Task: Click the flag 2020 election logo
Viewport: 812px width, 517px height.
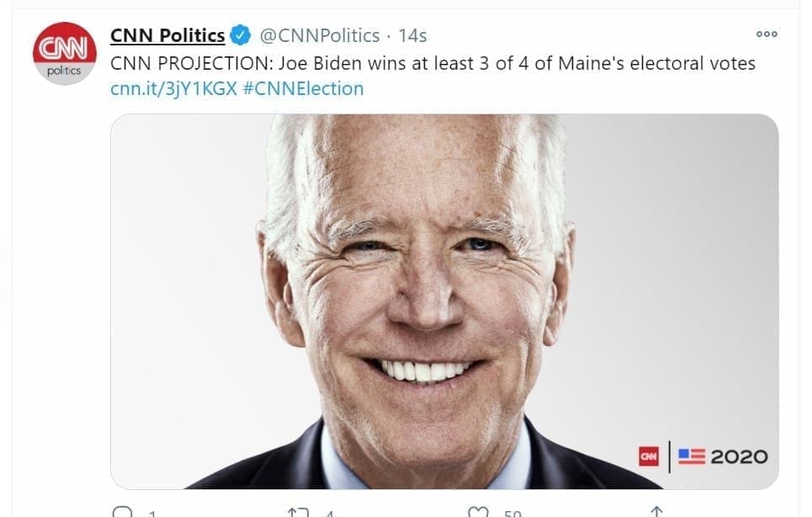Action: tap(723, 456)
